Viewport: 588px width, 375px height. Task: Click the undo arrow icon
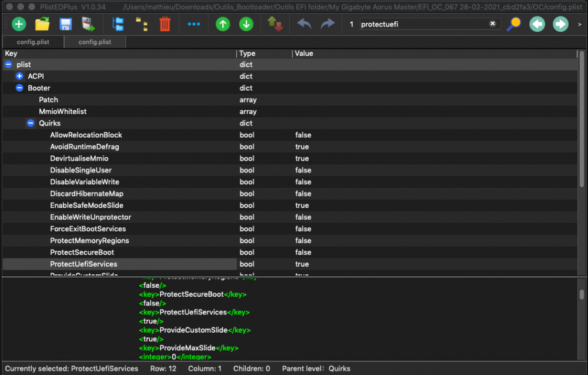(x=304, y=24)
